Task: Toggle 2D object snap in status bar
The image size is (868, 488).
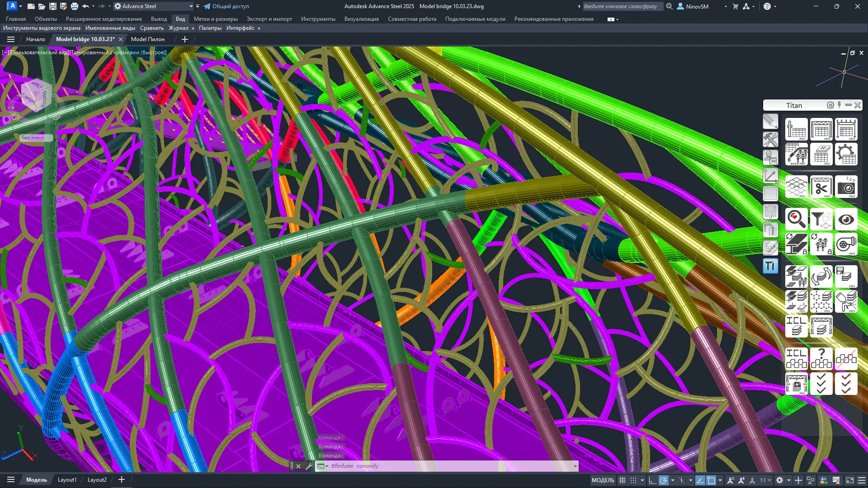Action: coord(711,480)
